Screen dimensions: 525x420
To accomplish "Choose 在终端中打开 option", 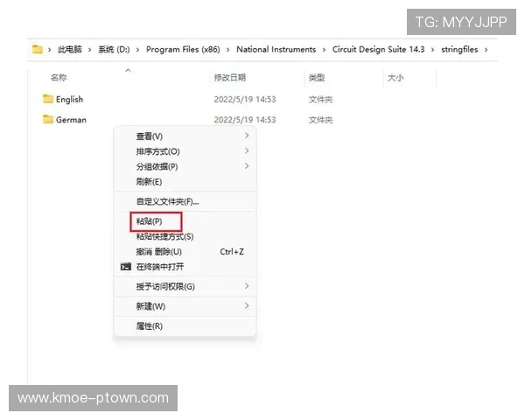I will (185, 267).
